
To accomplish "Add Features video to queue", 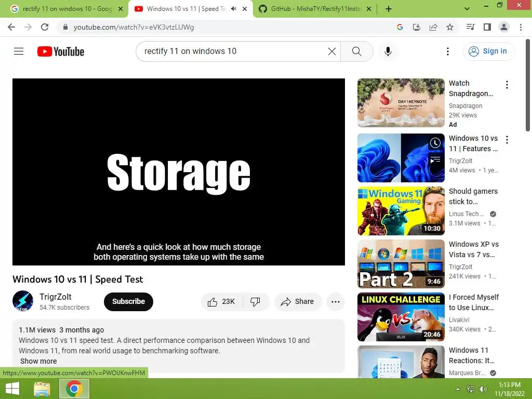I will click(435, 160).
